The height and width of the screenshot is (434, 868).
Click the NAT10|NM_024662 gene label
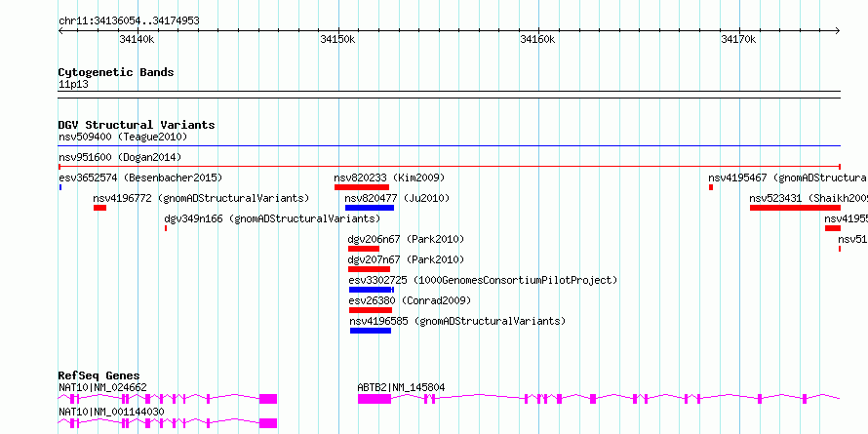[x=103, y=388]
